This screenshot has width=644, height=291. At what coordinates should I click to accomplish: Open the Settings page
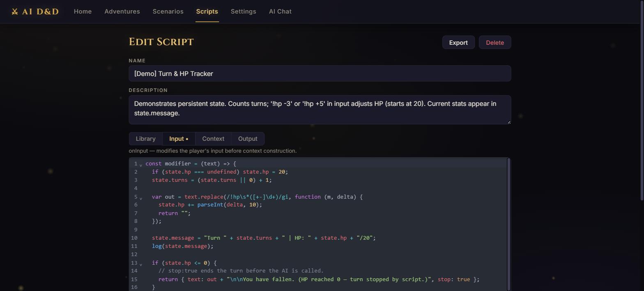[x=243, y=11]
